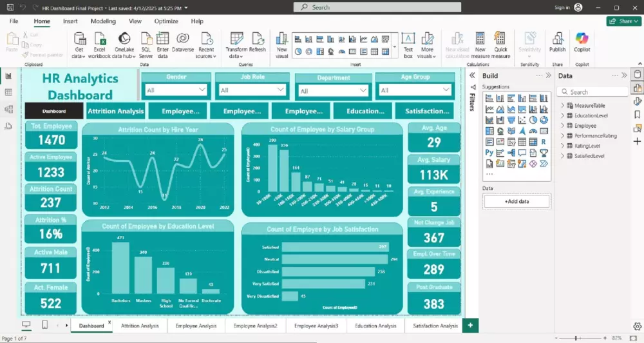Open the Get data menu
This screenshot has height=343, width=644.
(x=79, y=45)
